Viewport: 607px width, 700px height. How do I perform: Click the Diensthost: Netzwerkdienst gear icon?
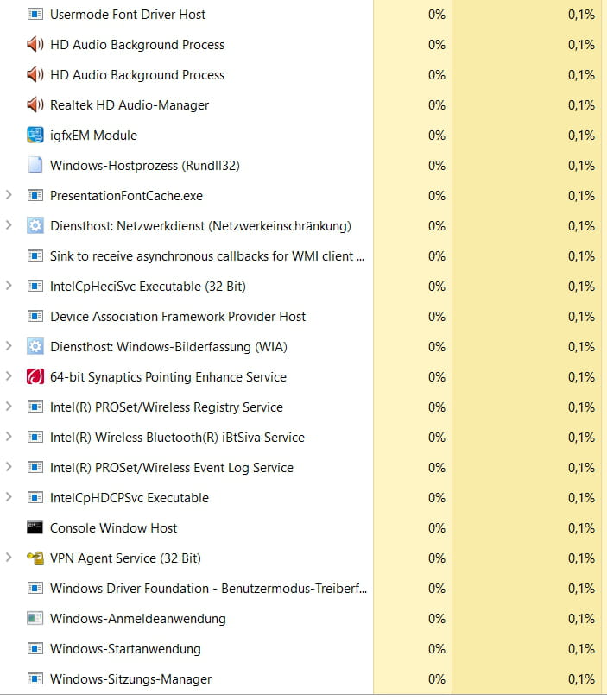[x=35, y=226]
